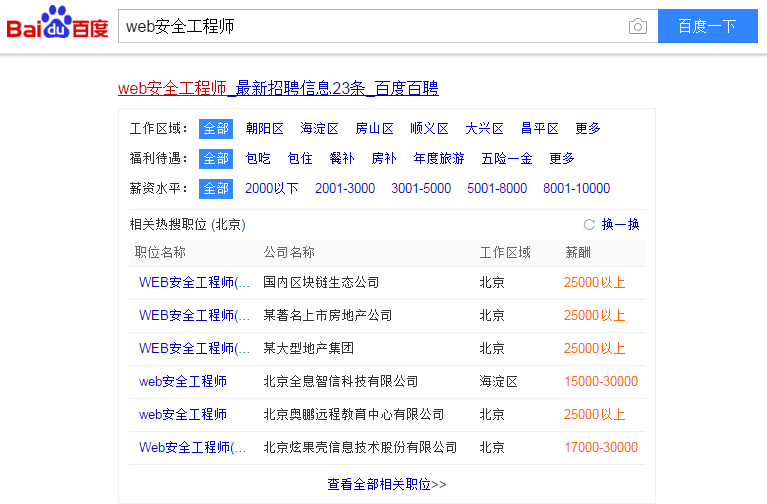Click 25000以上 salary for 国内区块链生态公司

pyautogui.click(x=594, y=282)
